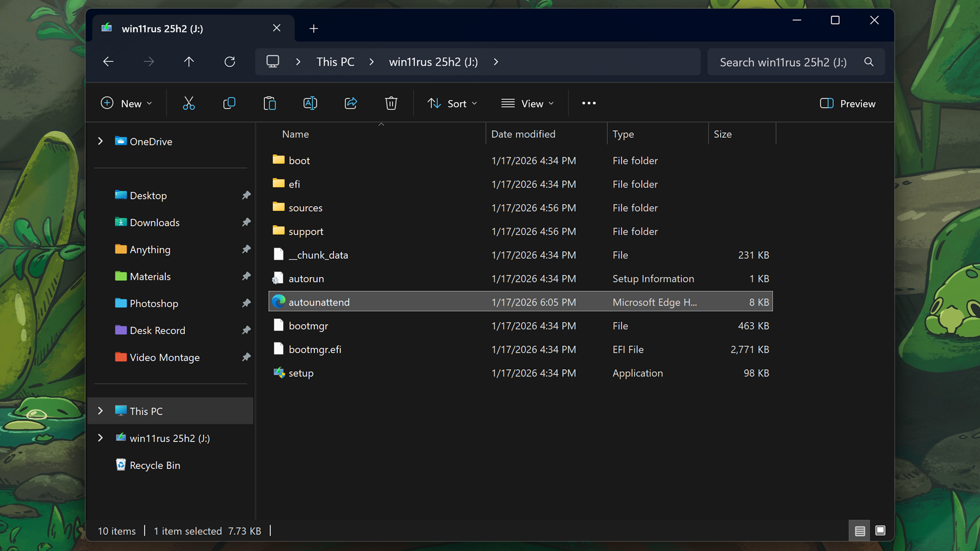Click the Paste clipboard icon
Viewport: 980px width, 551px height.
click(x=269, y=104)
